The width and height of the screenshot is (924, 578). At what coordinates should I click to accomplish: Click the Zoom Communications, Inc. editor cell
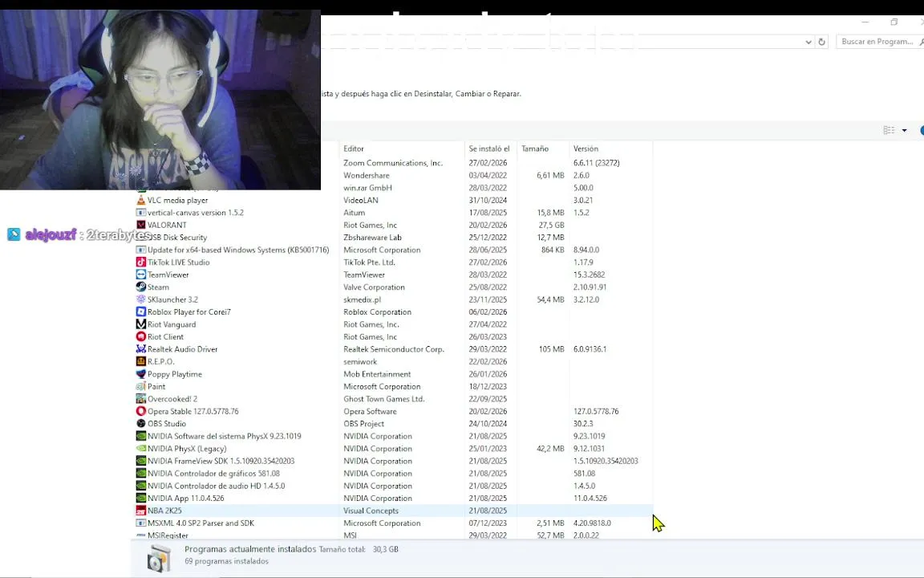(x=393, y=163)
